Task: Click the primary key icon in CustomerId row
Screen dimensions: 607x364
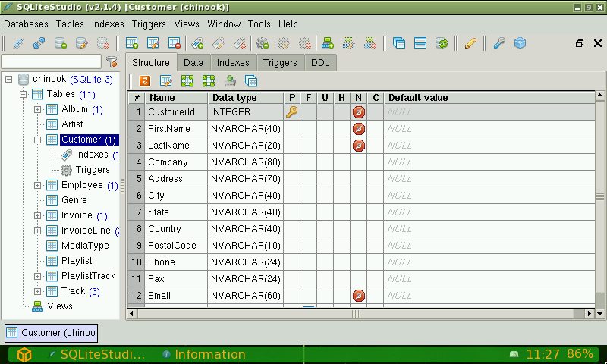Action: 291,112
